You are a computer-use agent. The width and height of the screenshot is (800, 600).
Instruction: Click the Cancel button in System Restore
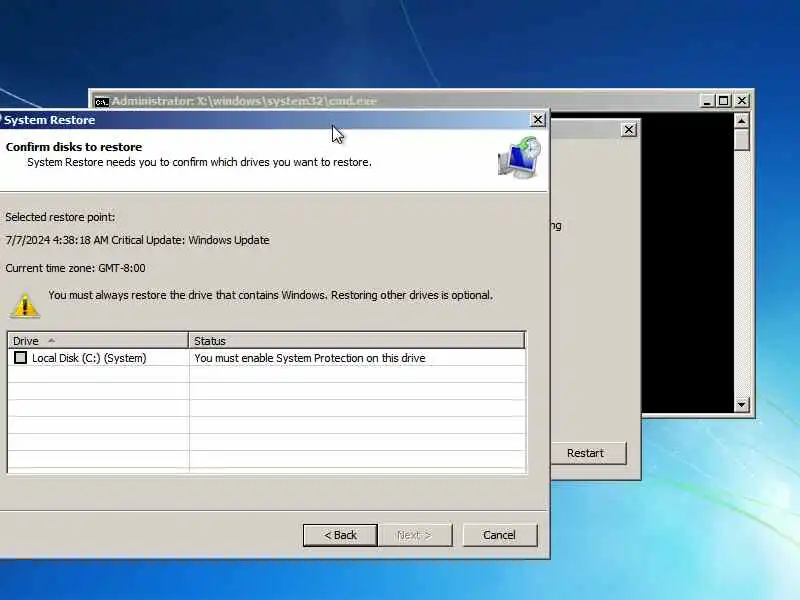tap(499, 535)
